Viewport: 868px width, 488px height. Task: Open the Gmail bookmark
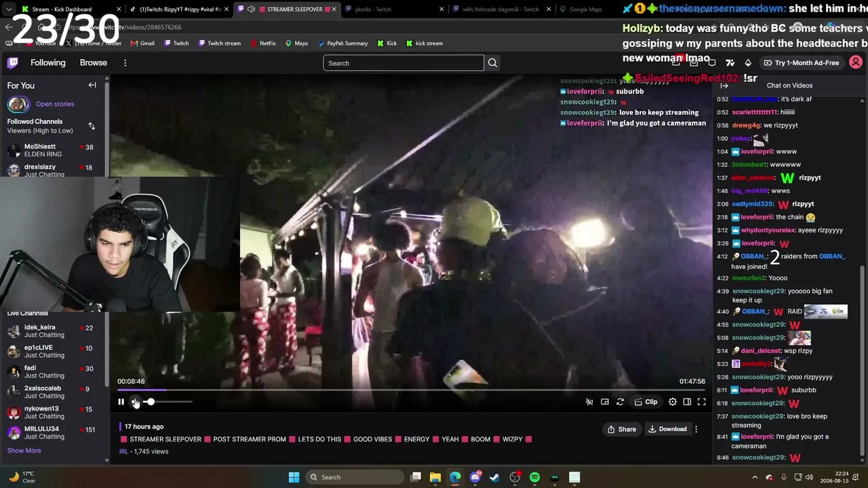click(142, 43)
